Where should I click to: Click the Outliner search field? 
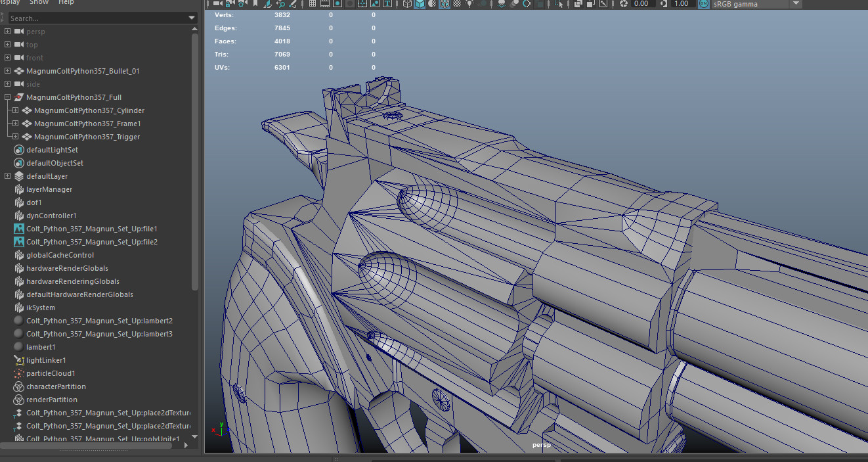tap(98, 18)
